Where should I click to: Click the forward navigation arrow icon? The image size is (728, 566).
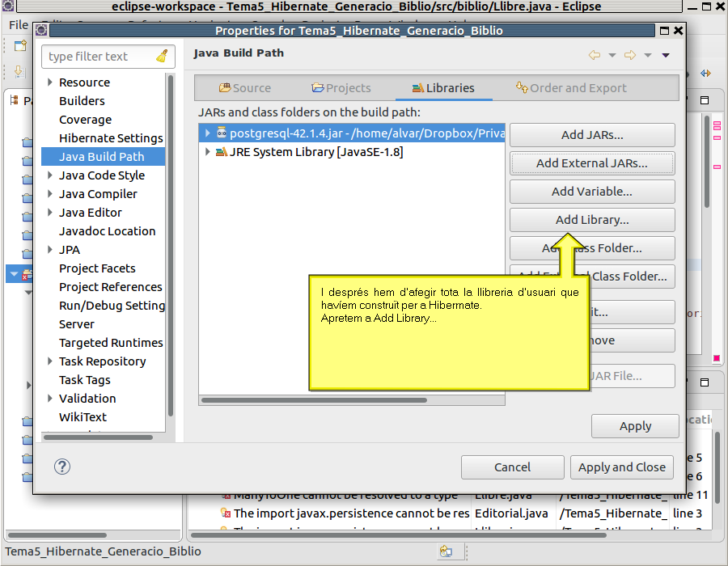coord(630,55)
